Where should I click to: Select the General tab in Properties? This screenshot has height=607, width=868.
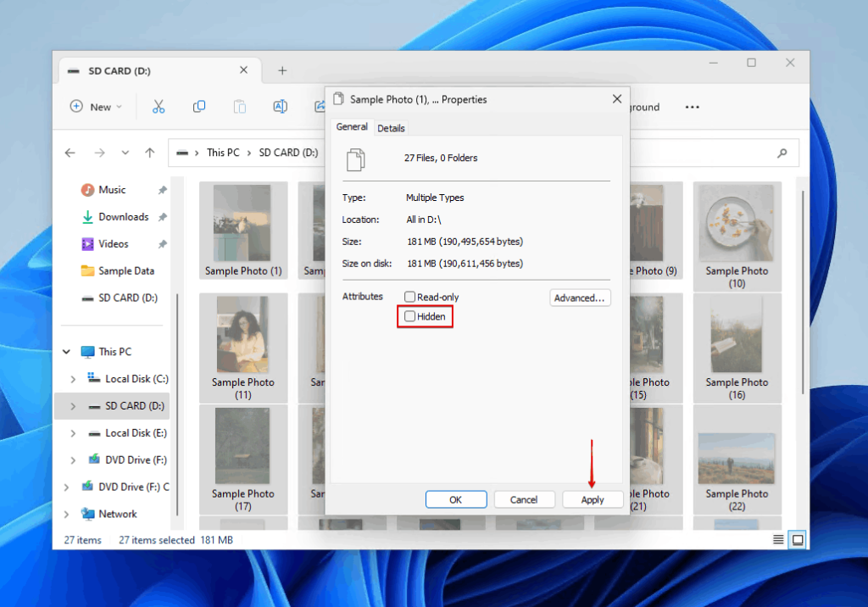click(x=352, y=127)
